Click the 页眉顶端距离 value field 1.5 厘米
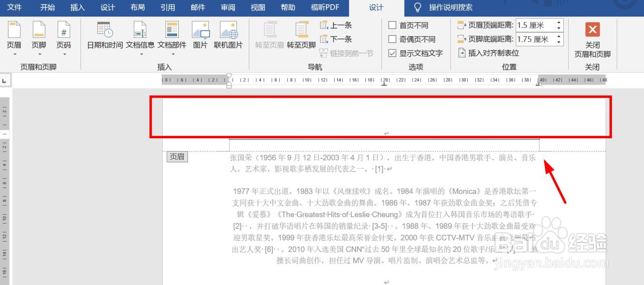This screenshot has width=644, height=285. click(x=535, y=25)
